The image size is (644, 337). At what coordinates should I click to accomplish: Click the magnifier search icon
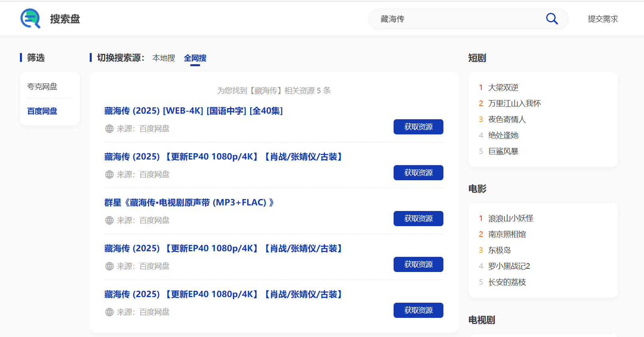552,19
